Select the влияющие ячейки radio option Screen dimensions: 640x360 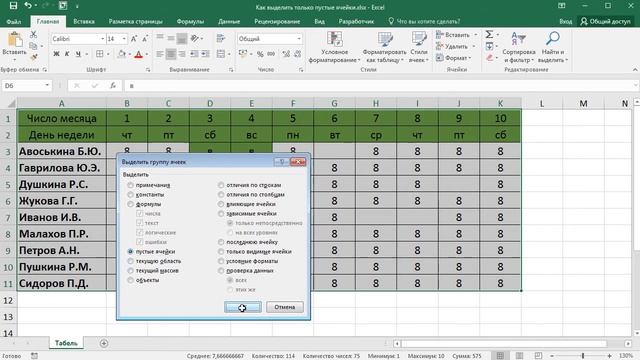(221, 204)
